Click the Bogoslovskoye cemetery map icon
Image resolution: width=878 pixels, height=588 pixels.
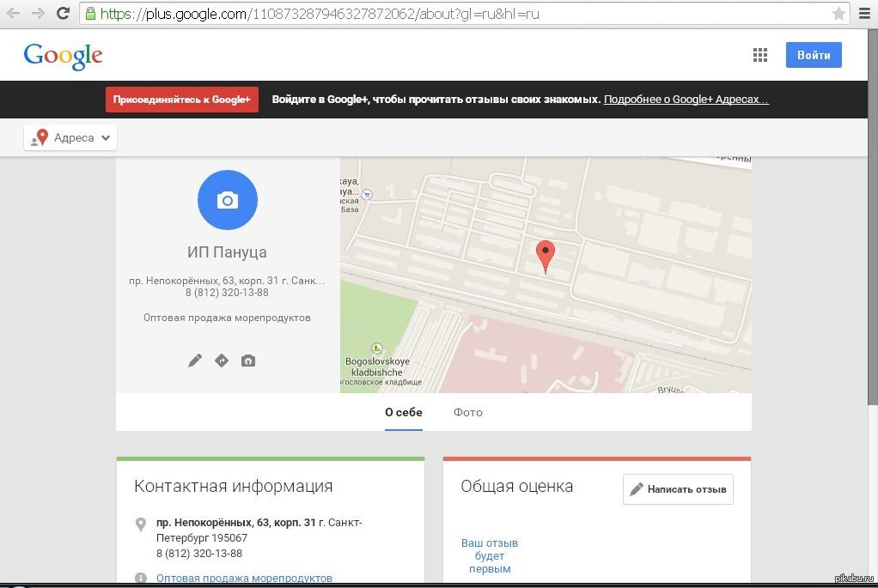(377, 348)
